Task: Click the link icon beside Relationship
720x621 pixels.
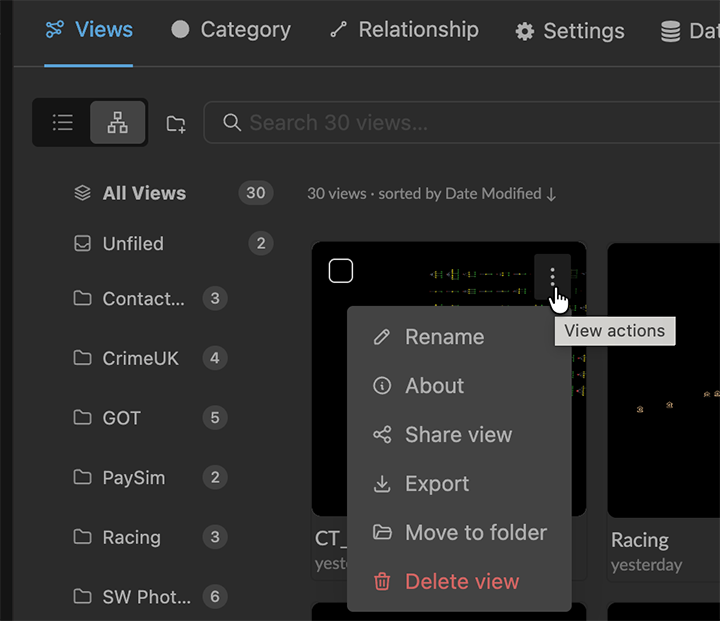Action: tap(338, 30)
